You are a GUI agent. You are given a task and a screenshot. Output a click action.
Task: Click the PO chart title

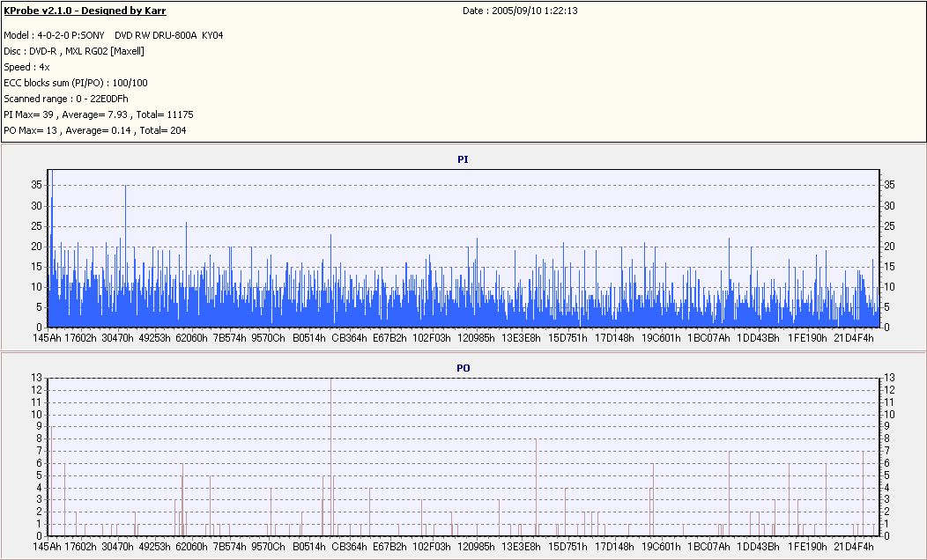[x=463, y=367]
